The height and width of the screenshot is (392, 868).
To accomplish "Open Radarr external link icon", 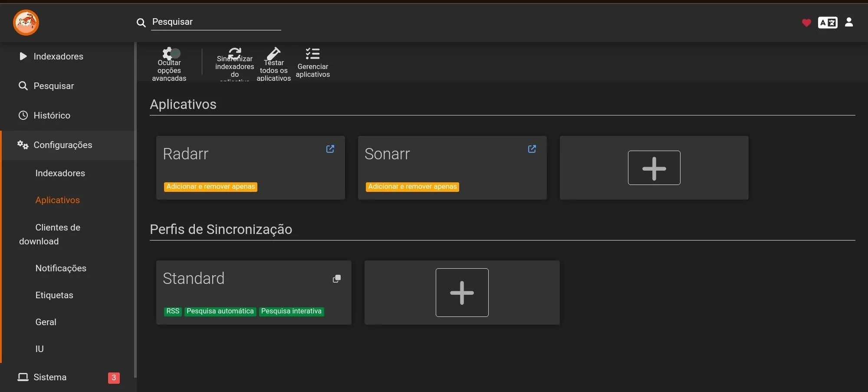I will 330,149.
